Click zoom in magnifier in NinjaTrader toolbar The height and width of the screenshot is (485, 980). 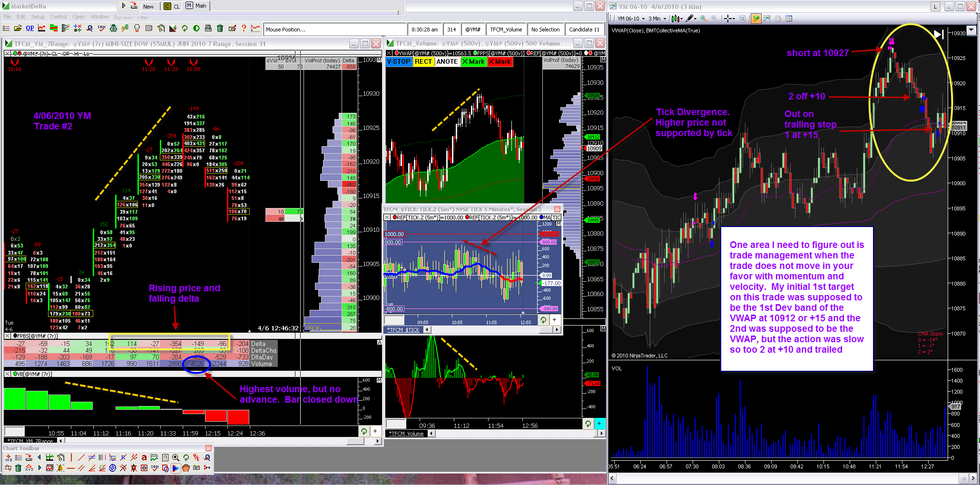[x=704, y=19]
